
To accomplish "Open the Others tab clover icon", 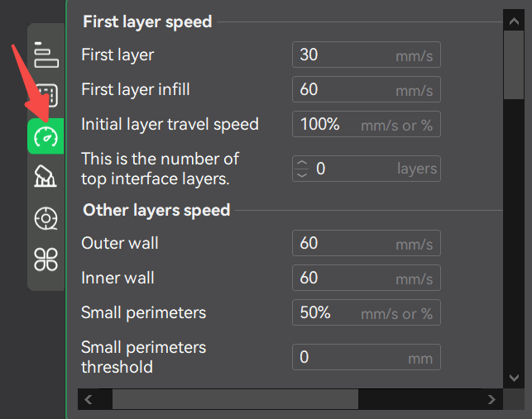I will (x=46, y=260).
